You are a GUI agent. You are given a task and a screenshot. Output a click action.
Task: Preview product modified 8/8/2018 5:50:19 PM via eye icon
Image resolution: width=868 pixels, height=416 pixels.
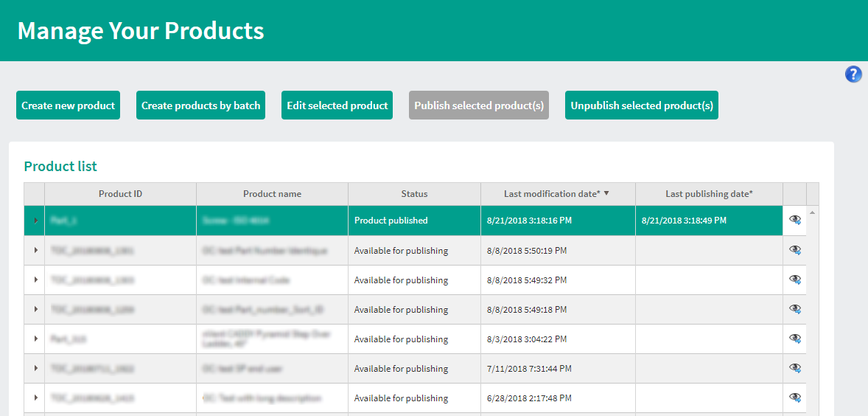point(795,250)
